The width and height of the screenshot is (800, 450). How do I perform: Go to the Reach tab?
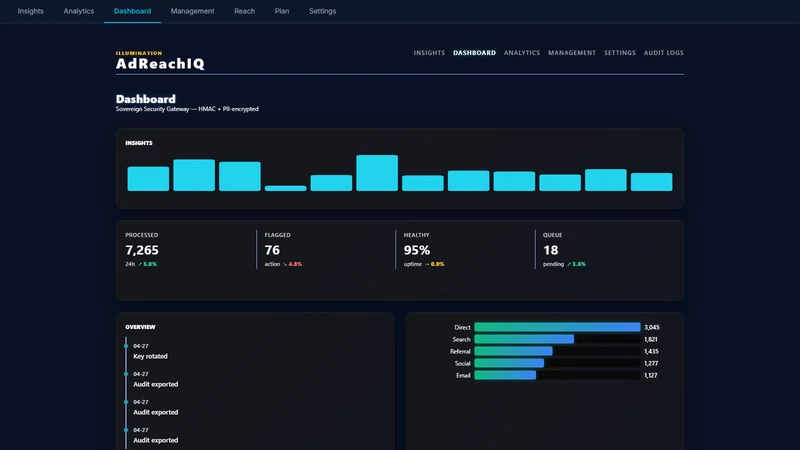(x=244, y=11)
